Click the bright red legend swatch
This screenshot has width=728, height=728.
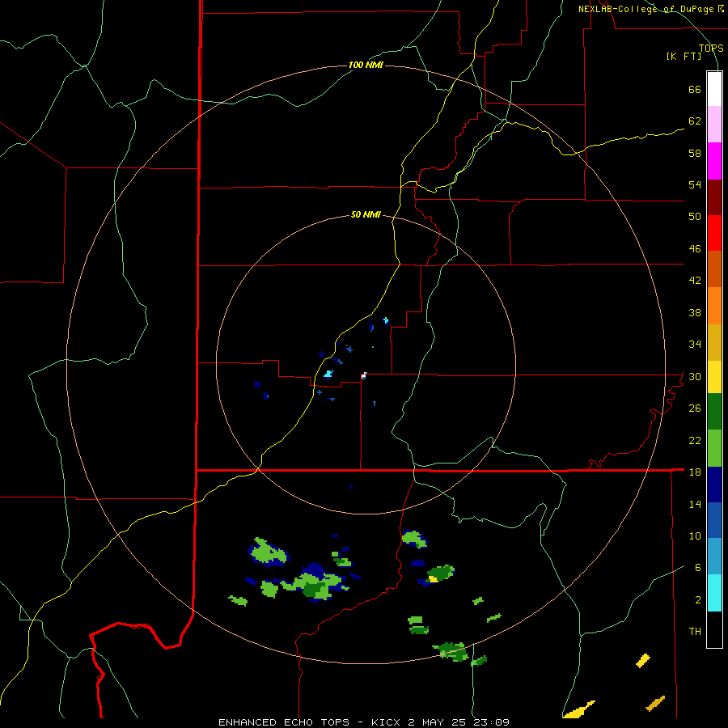tap(714, 233)
